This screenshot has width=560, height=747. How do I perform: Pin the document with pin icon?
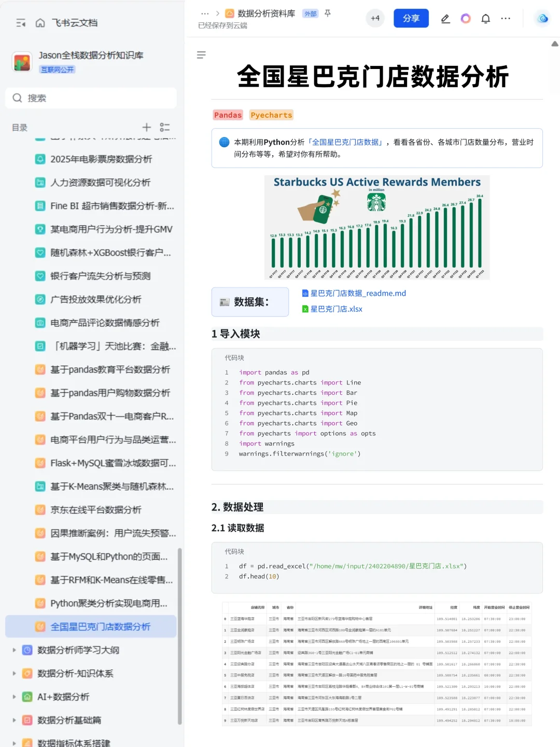328,13
